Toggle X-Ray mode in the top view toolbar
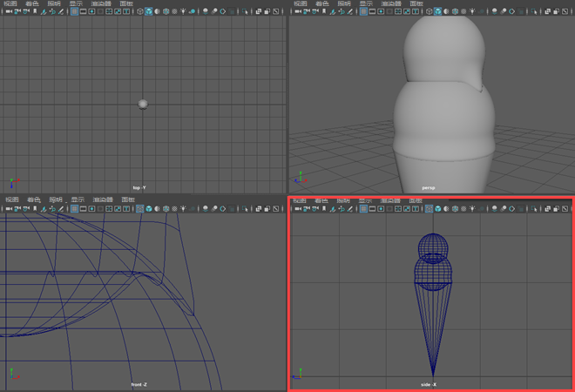This screenshot has width=575, height=392. point(259,11)
